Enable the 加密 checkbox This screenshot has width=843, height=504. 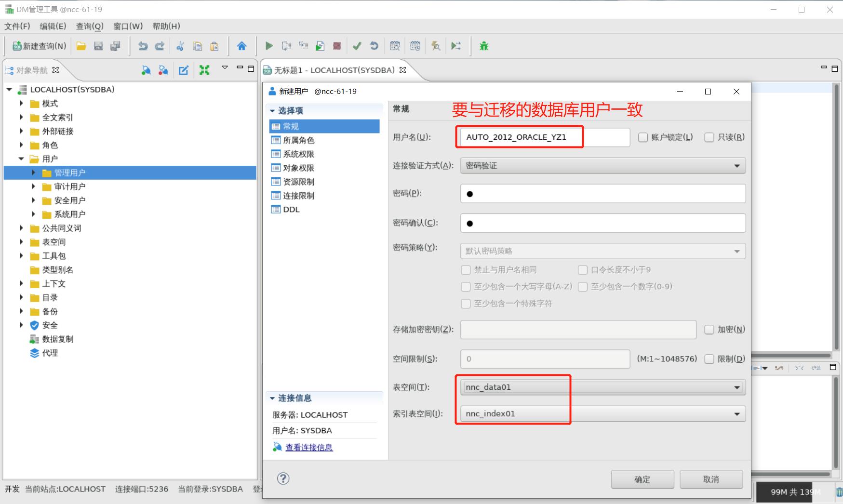tap(709, 330)
